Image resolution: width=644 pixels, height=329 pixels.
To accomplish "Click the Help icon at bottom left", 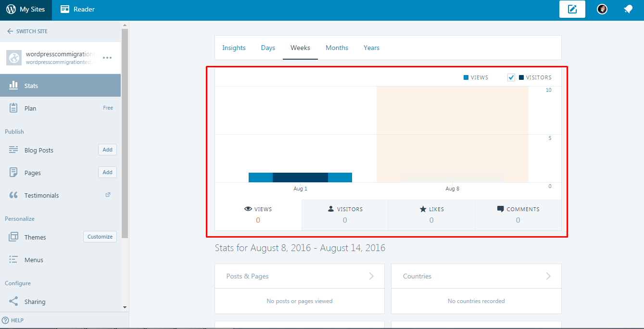I will pos(4,320).
